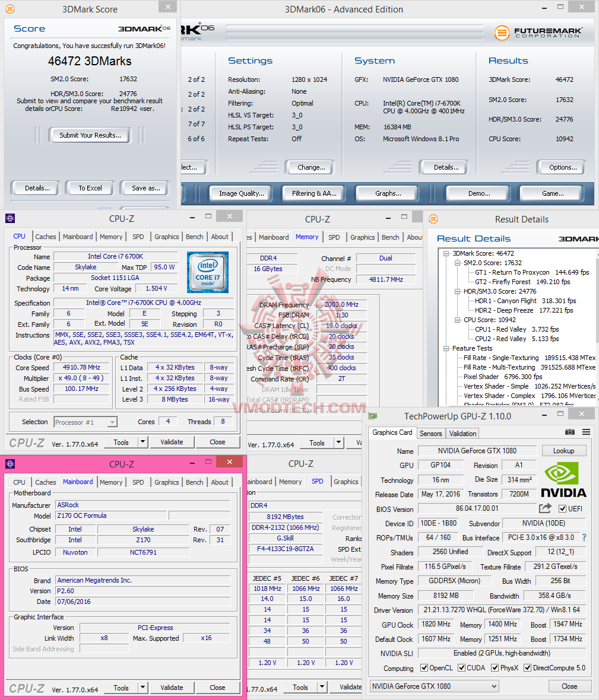This screenshot has width=599, height=700.
Task: Open Graphics tab in CPU-Z Memory window
Action: coord(362,237)
